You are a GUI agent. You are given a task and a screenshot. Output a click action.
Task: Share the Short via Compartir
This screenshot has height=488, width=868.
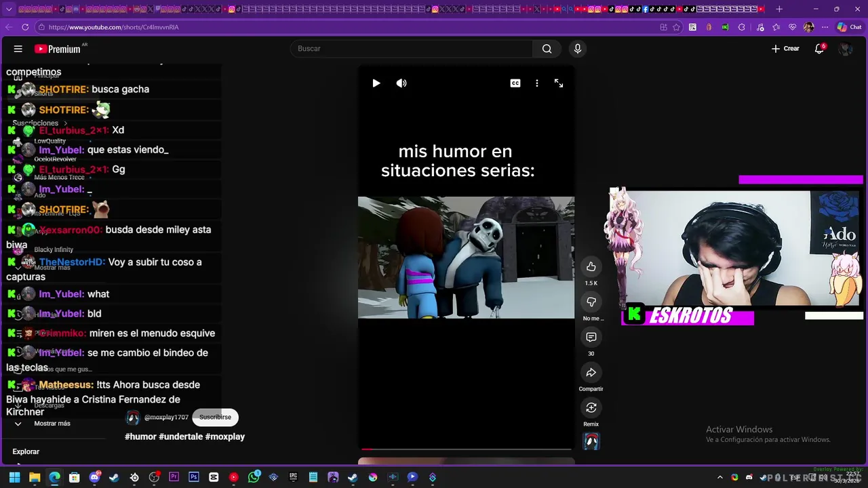point(591,372)
